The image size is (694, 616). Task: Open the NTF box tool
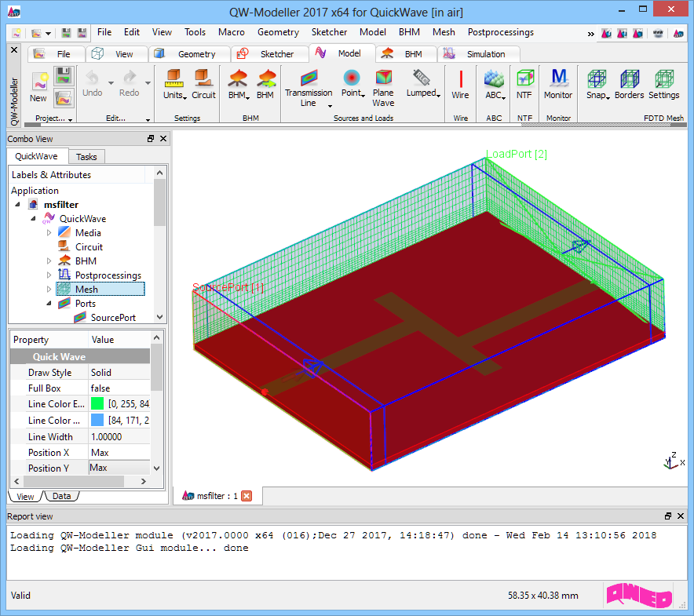pyautogui.click(x=524, y=79)
